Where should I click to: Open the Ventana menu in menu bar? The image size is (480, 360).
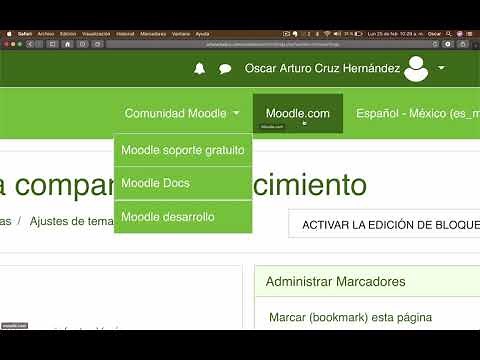181,34
